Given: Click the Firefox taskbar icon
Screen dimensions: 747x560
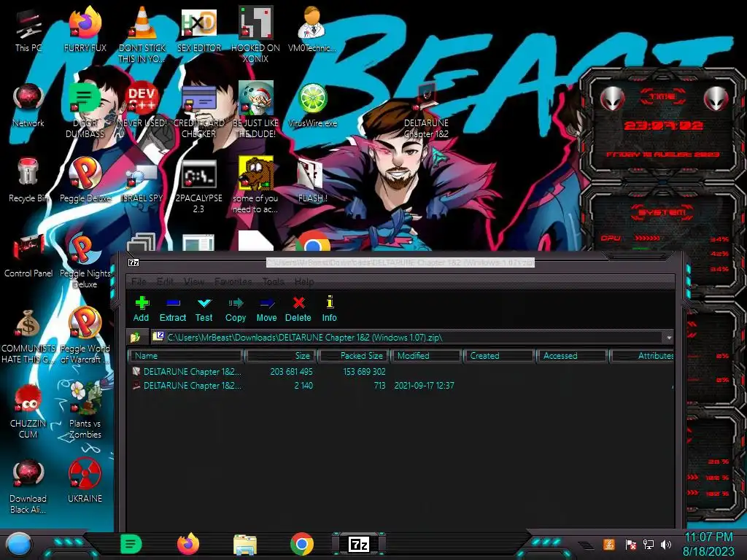Looking at the screenshot, I should coord(187,544).
